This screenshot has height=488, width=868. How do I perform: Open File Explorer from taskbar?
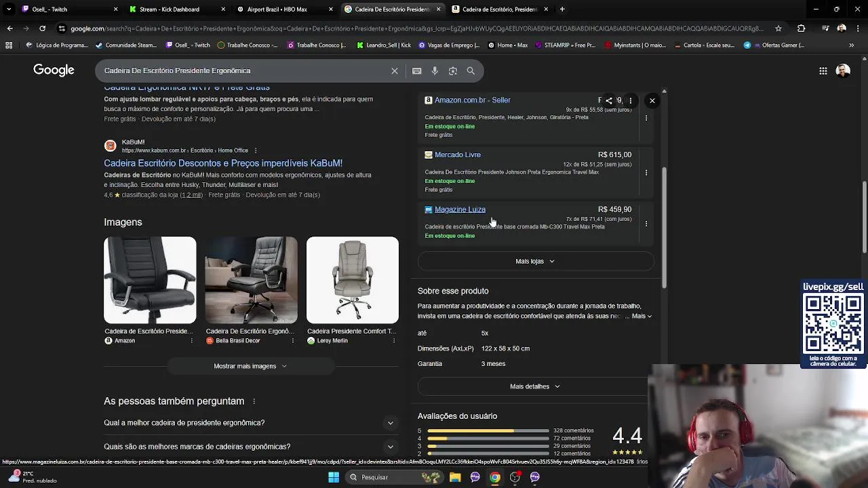(455, 477)
